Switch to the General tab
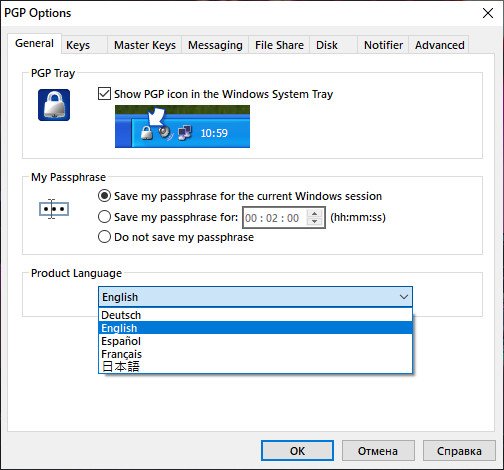This screenshot has height=470, width=504. 34,43
